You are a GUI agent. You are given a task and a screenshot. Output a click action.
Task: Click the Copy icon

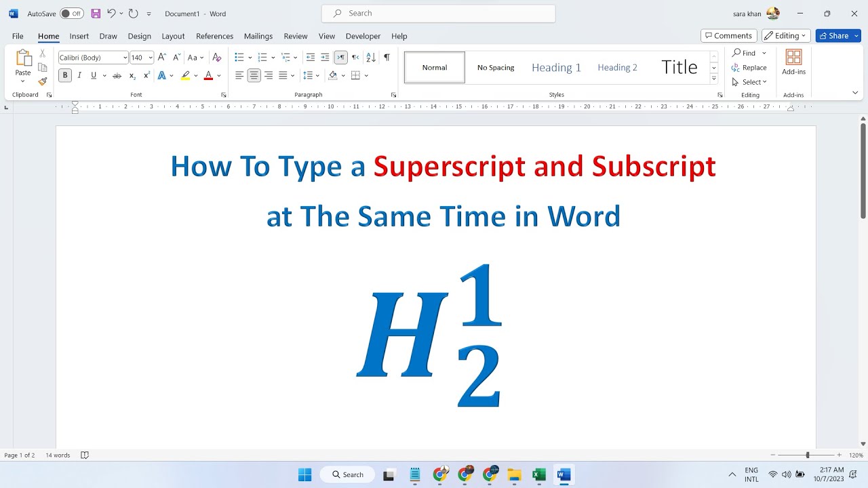tap(43, 67)
